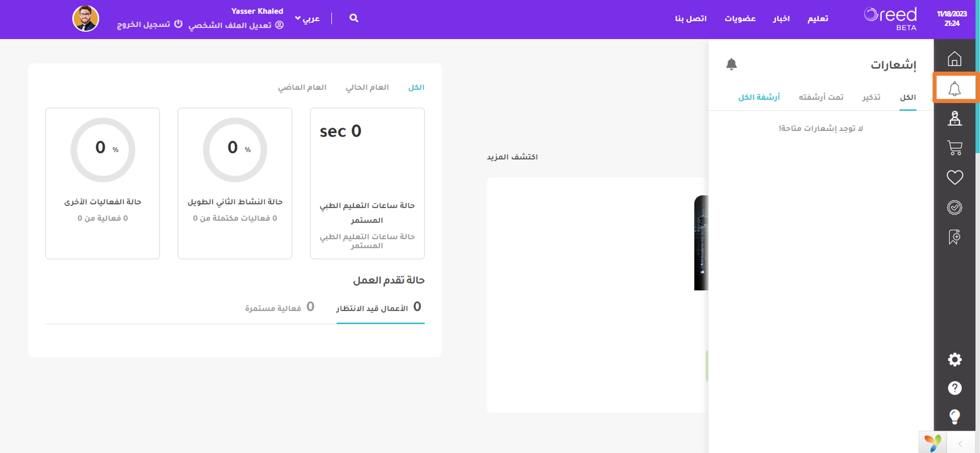Click the اكتشف المزيد heading
Viewport: 980px width, 453px height.
pos(512,157)
